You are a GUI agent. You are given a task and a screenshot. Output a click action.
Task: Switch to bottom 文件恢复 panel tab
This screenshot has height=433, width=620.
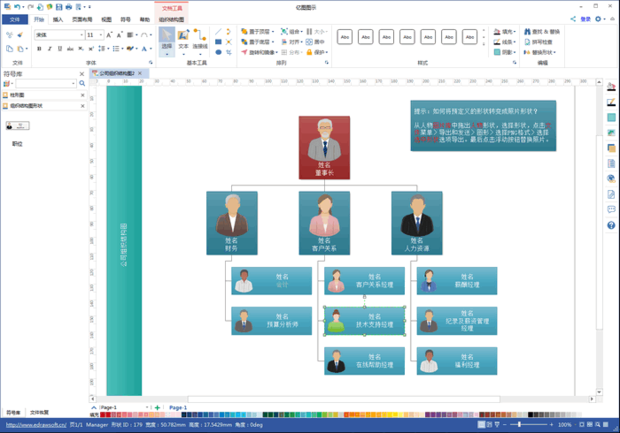[40, 412]
